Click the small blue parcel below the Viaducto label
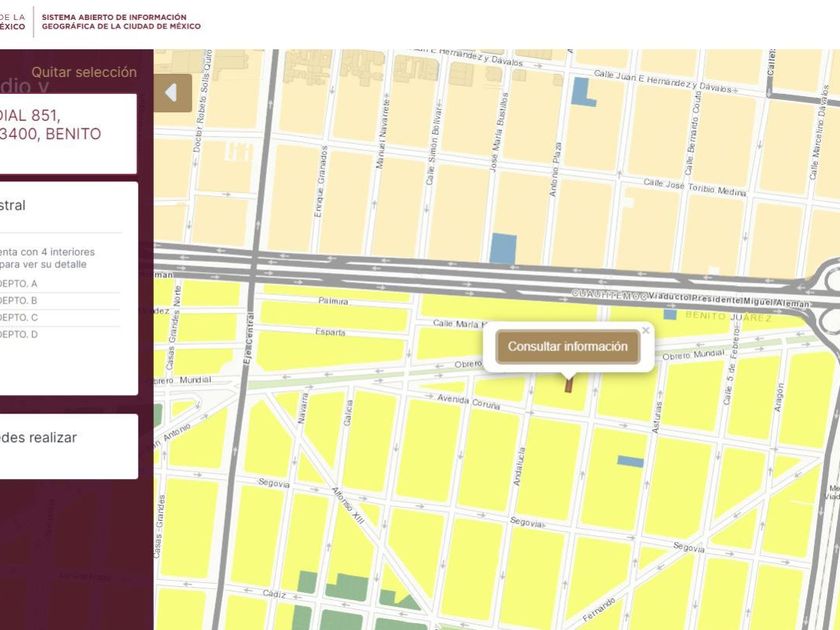Image resolution: width=840 pixels, height=630 pixels. click(x=670, y=314)
